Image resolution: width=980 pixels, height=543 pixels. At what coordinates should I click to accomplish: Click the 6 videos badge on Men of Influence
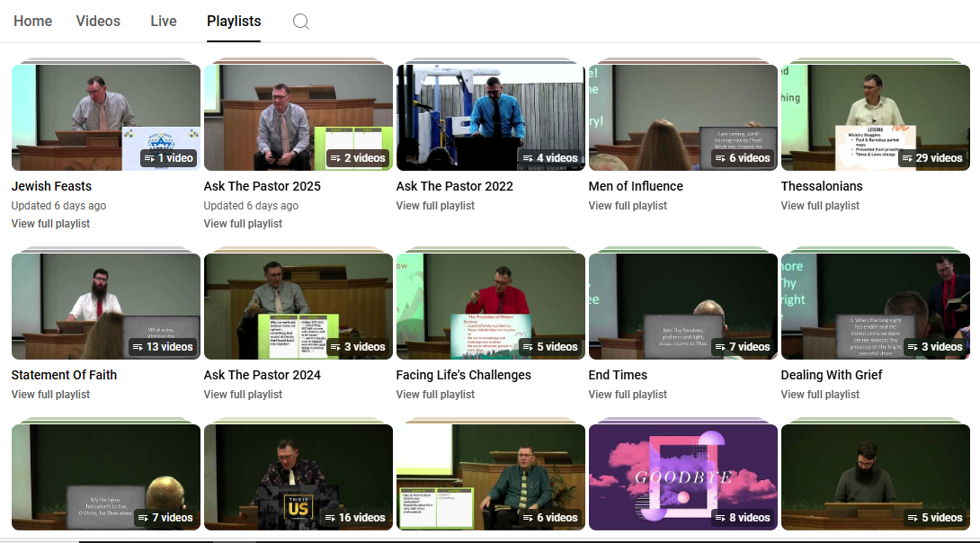coord(744,158)
